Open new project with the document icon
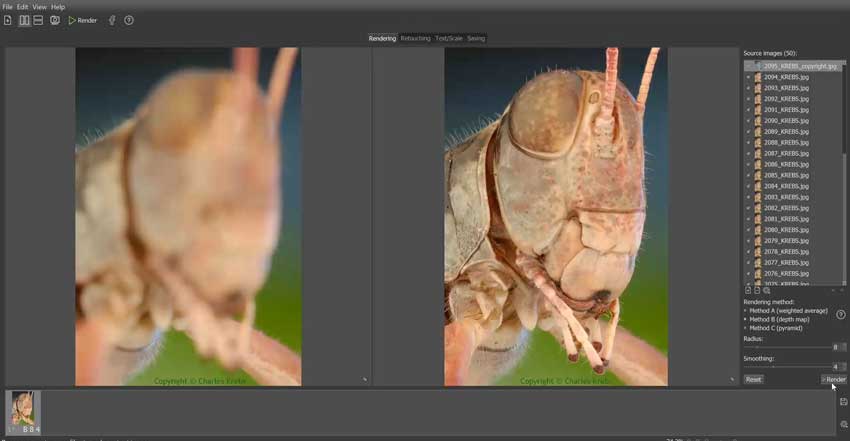Image resolution: width=850 pixels, height=441 pixels. point(8,21)
